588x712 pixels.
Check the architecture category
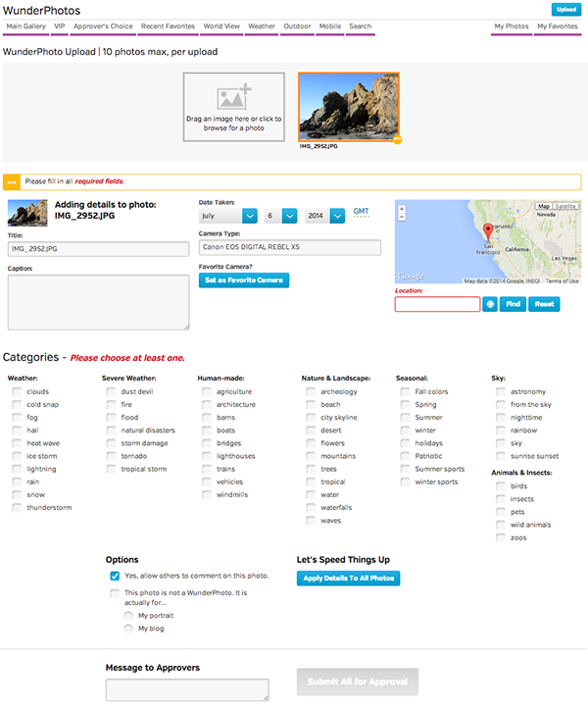207,404
